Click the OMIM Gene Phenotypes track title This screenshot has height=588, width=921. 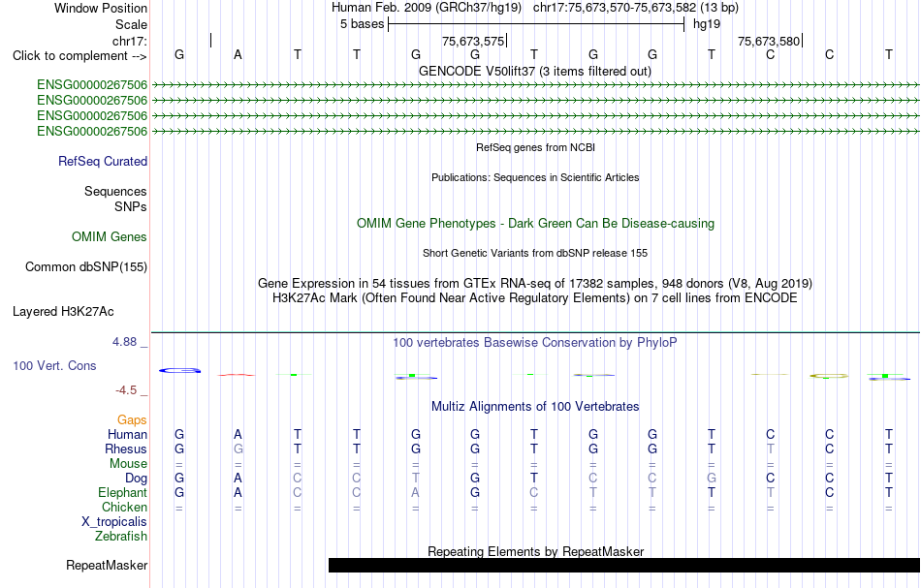pyautogui.click(x=535, y=224)
